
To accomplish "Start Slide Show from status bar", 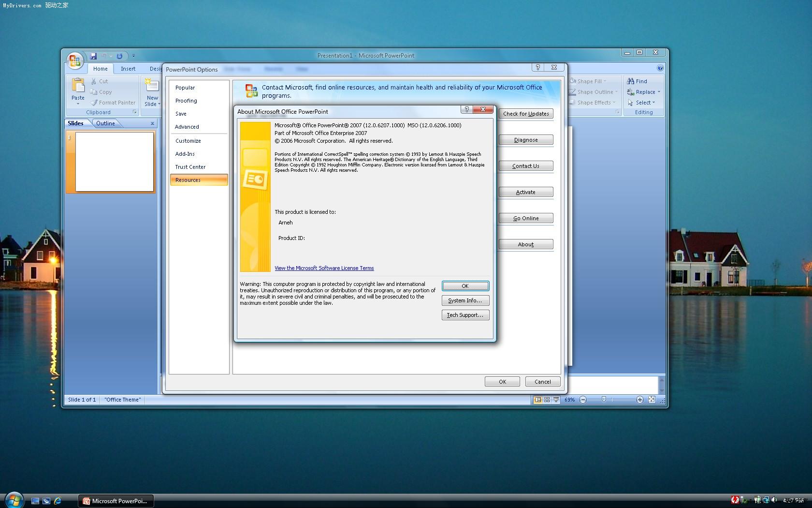I will 556,400.
